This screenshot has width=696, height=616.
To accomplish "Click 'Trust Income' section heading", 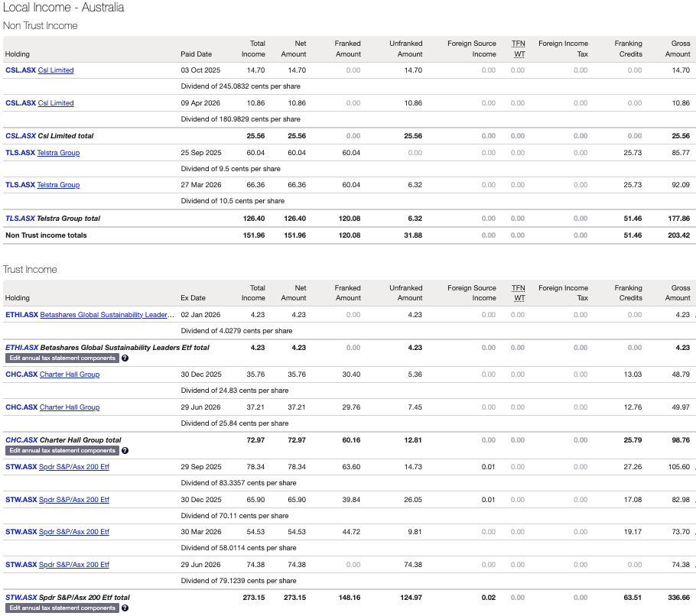I will tap(30, 270).
